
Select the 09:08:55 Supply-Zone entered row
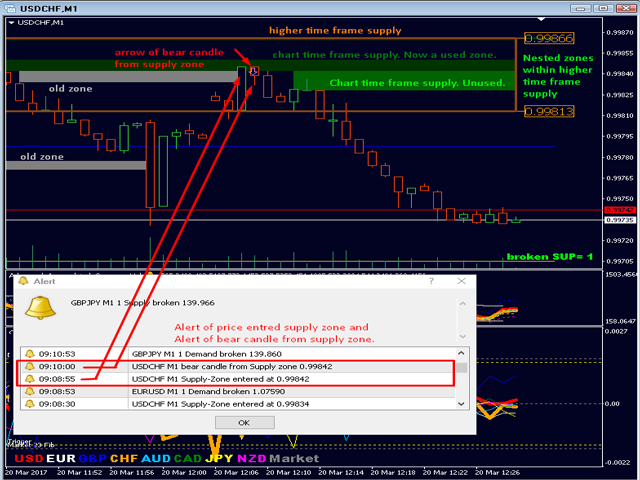tap(238, 379)
